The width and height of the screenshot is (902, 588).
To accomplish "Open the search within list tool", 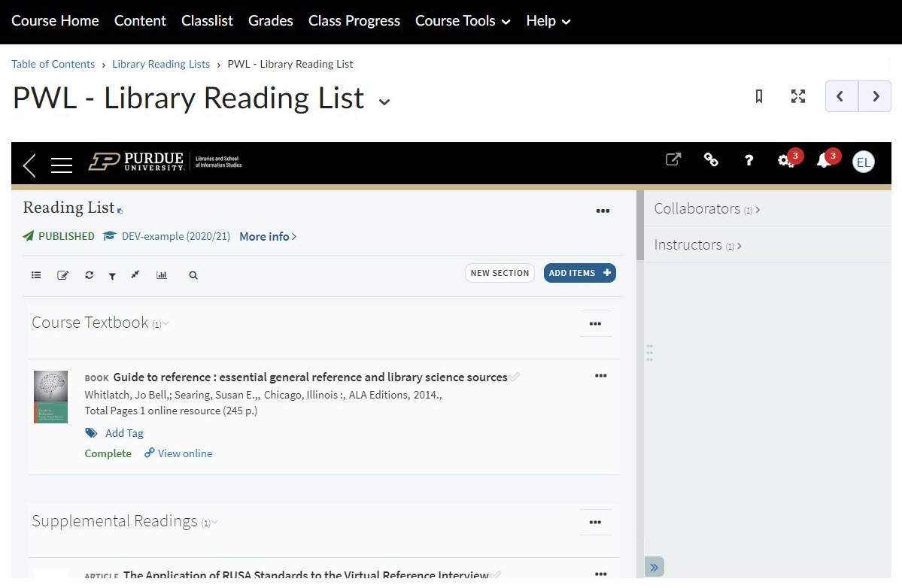I will pyautogui.click(x=193, y=274).
